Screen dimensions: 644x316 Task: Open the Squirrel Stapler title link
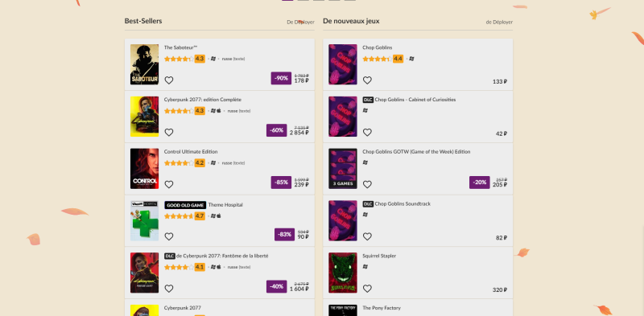(379, 256)
